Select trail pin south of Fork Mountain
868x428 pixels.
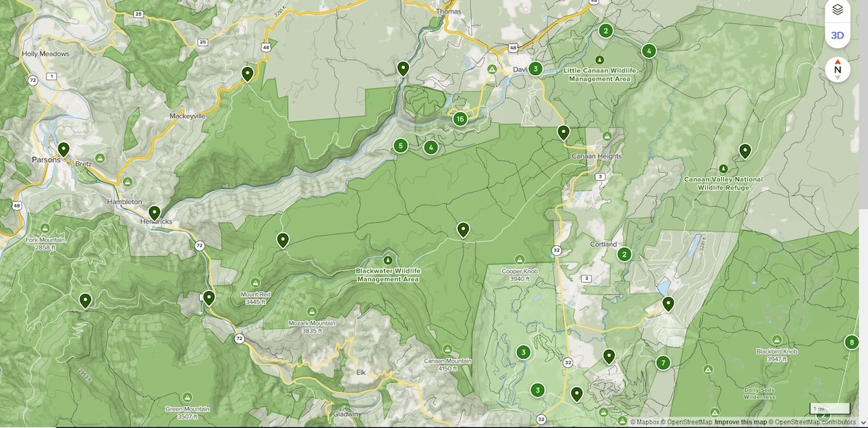point(85,301)
